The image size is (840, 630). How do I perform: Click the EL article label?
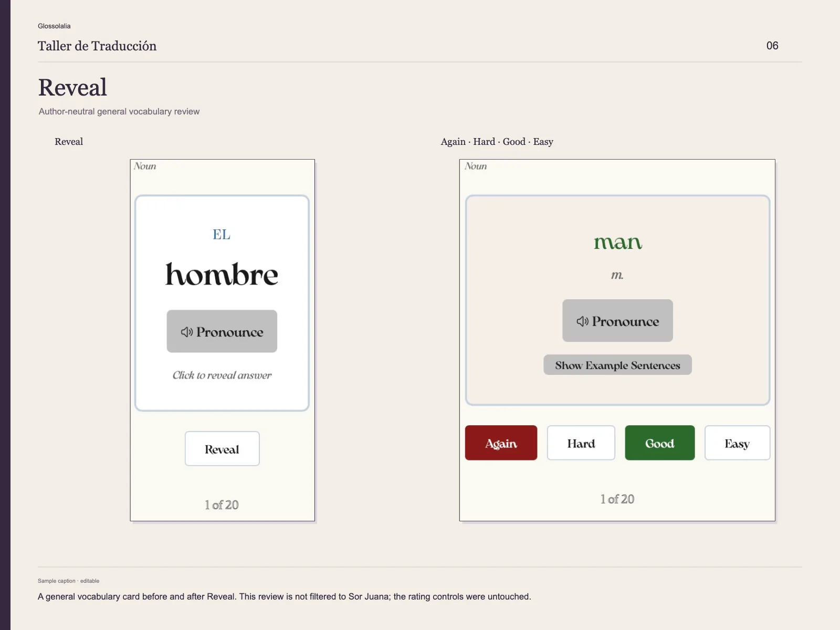coord(222,235)
